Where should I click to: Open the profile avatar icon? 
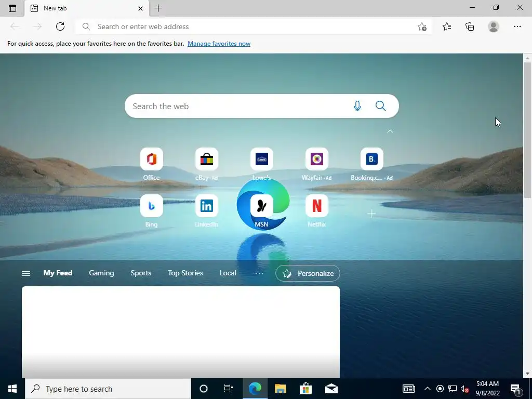pos(494,26)
